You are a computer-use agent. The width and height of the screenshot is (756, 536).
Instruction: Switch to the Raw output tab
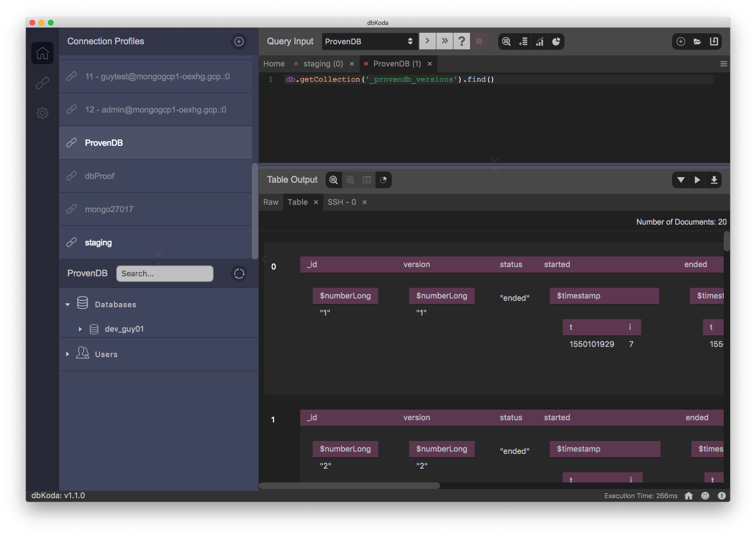click(271, 202)
